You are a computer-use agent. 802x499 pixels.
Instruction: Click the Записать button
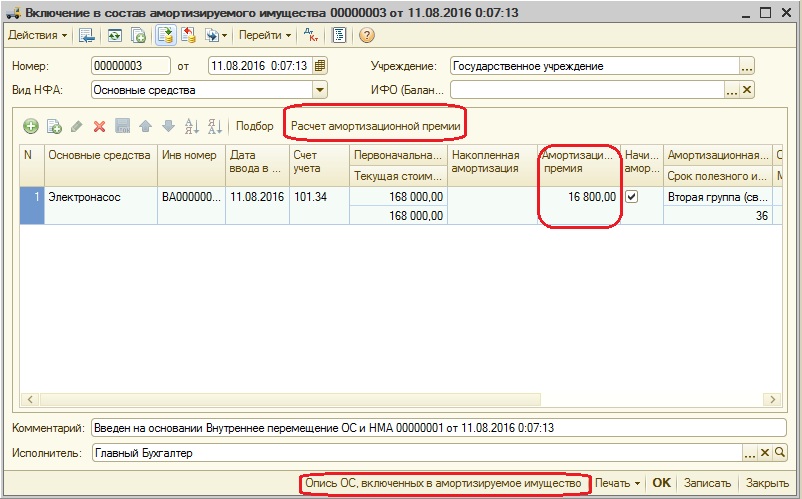707,483
